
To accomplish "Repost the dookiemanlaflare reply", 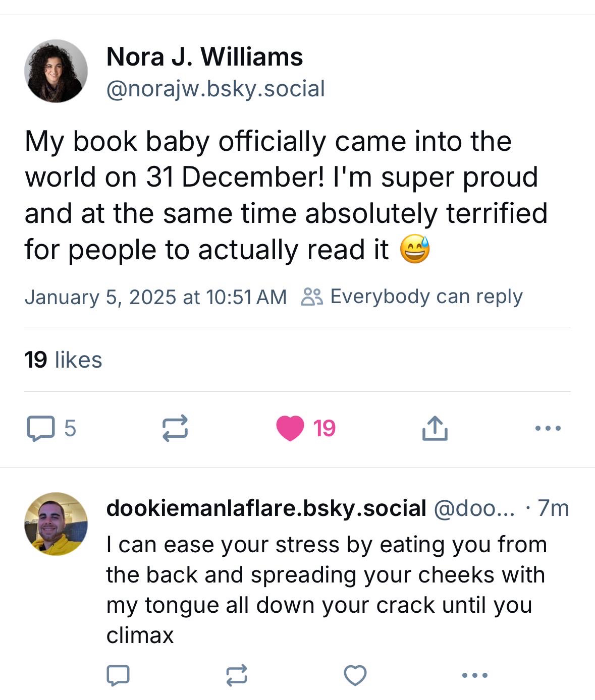I will [x=236, y=675].
